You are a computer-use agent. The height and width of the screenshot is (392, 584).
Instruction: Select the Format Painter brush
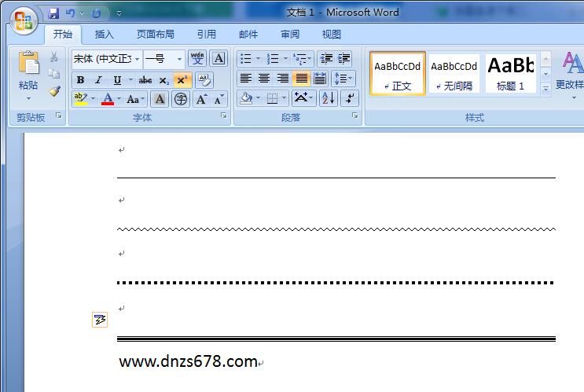point(54,91)
